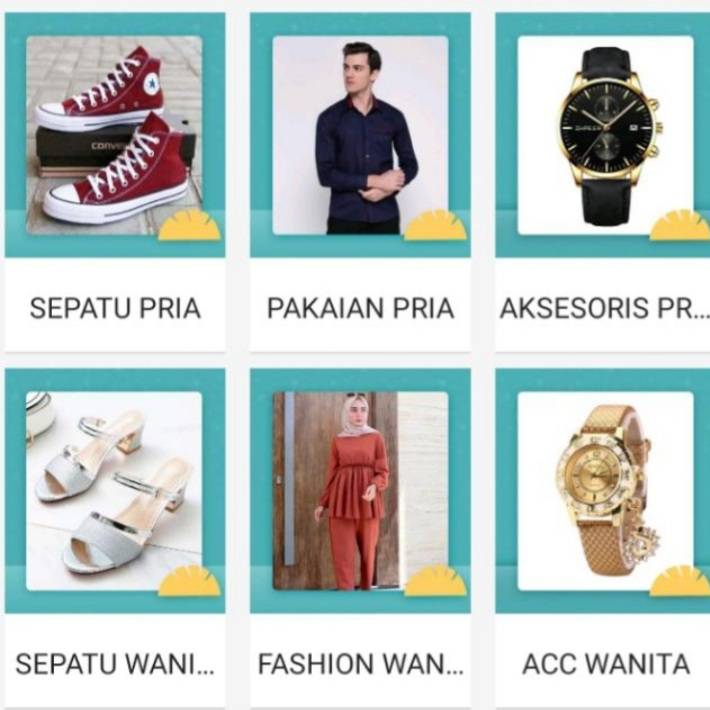The width and height of the screenshot is (710, 710).
Task: Select the AKSESORIS PR... category label
Action: click(x=604, y=308)
